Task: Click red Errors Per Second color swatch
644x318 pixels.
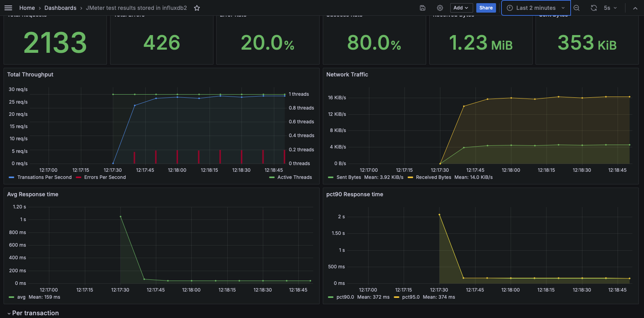Action: (x=79, y=177)
